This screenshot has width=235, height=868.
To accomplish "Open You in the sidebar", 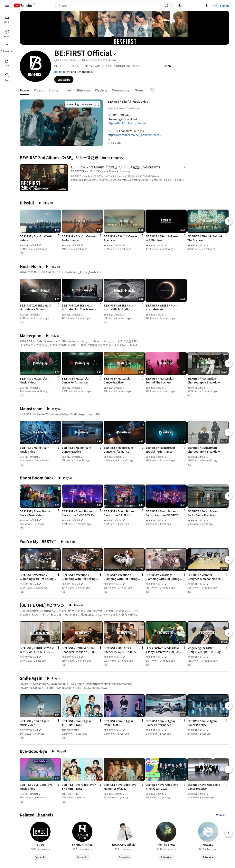I will [7, 63].
